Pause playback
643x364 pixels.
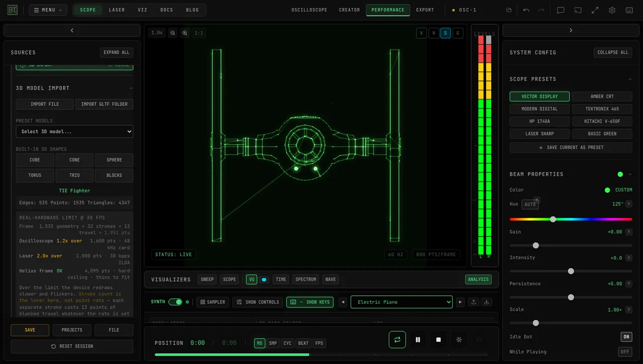[x=417, y=339]
